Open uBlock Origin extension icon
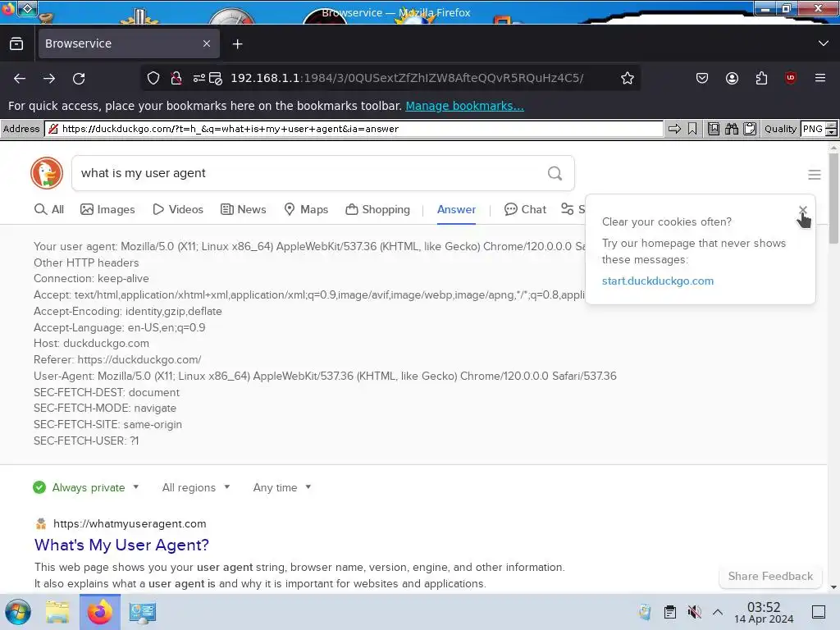 click(x=790, y=78)
